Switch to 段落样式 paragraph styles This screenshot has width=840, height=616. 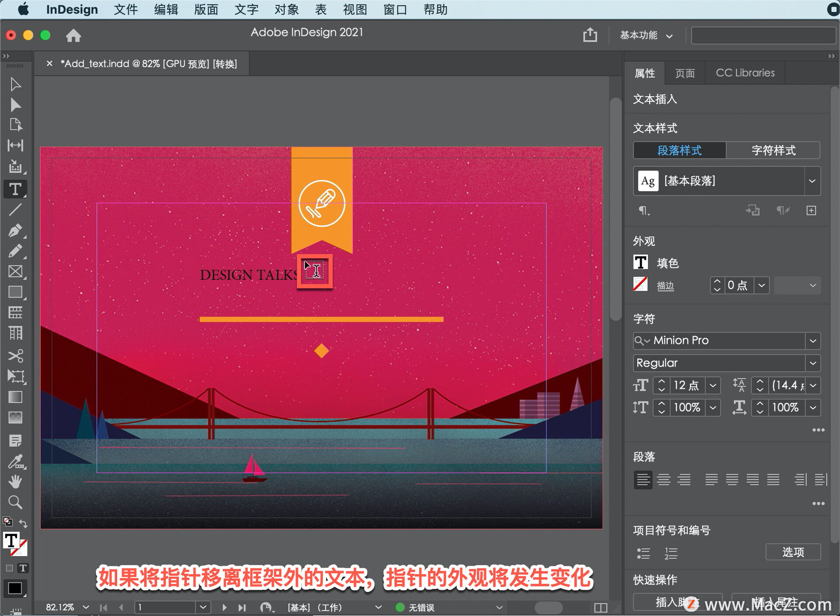pyautogui.click(x=679, y=150)
